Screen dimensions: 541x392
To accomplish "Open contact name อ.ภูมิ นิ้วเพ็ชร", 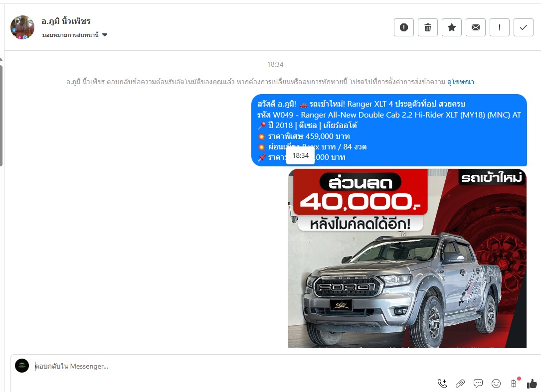I will coord(66,21).
